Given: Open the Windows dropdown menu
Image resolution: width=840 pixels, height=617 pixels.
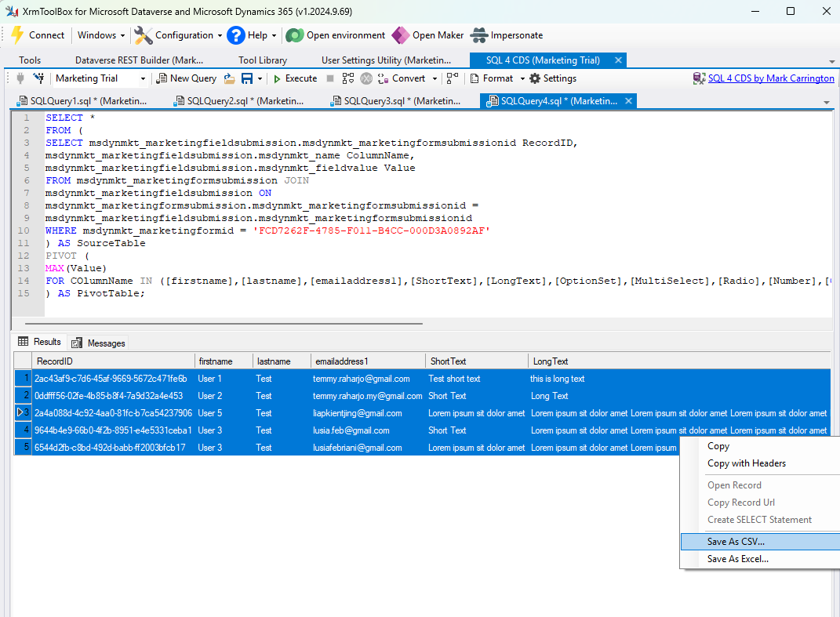Looking at the screenshot, I should 100,35.
